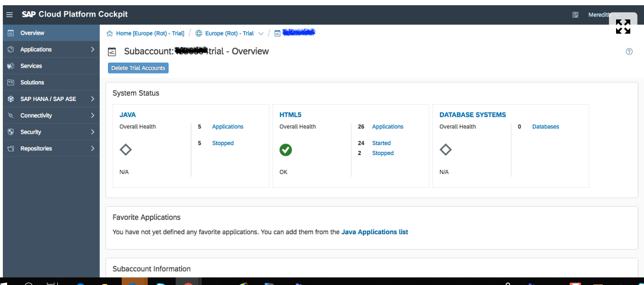Click the JAVA N/A diamond health icon
The height and width of the screenshot is (285, 644).
tap(125, 150)
